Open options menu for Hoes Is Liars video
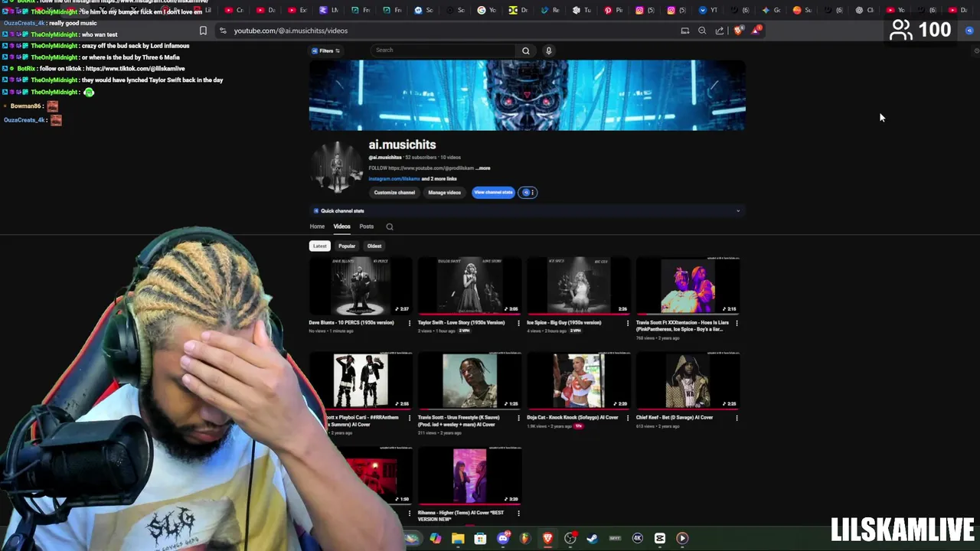The height and width of the screenshot is (551, 980). click(x=737, y=323)
